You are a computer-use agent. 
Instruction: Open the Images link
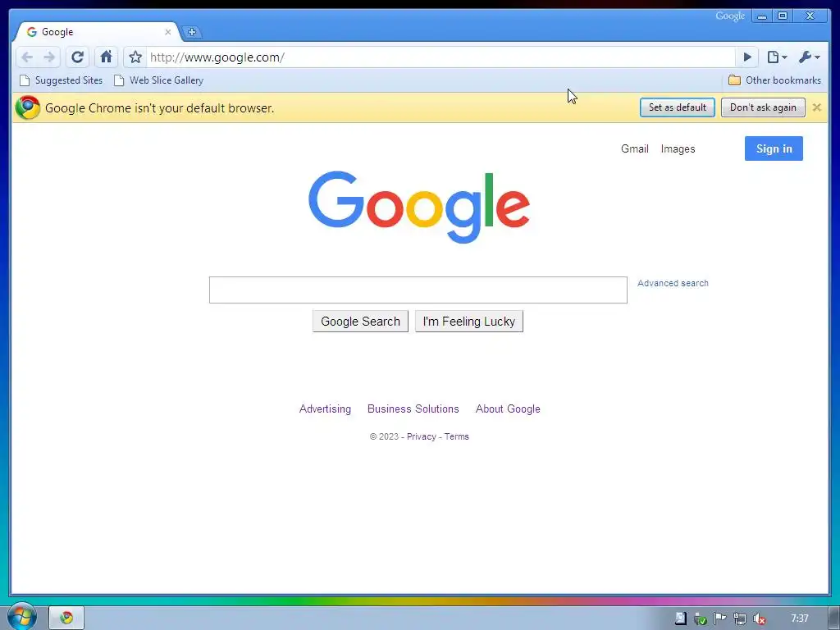[x=678, y=149]
